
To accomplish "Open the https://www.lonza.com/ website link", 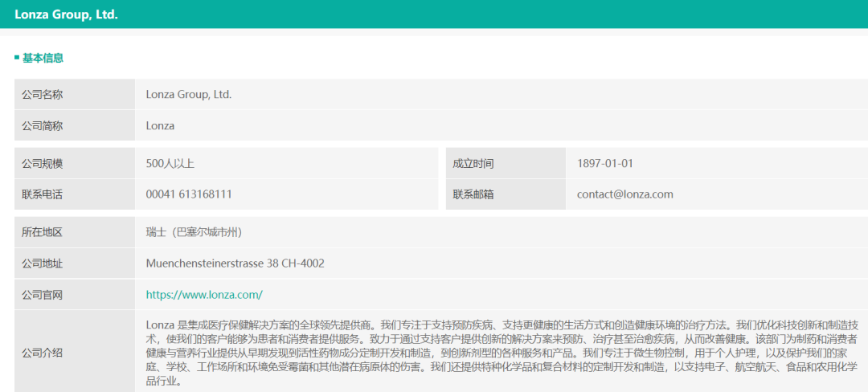I will point(203,295).
